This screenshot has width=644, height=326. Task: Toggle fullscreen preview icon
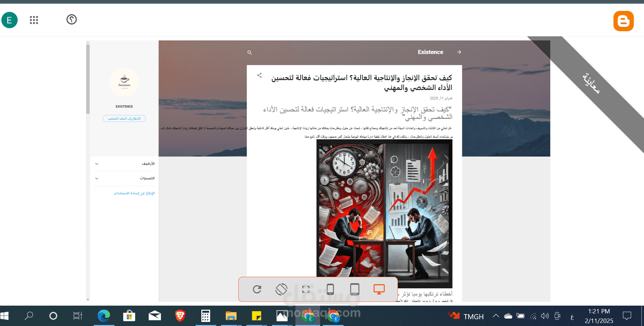(x=306, y=289)
